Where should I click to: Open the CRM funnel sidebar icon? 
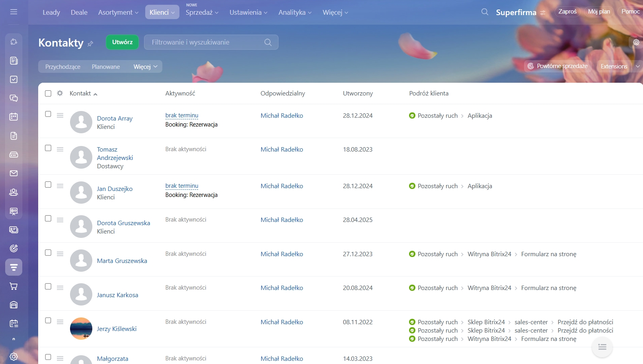(14, 267)
